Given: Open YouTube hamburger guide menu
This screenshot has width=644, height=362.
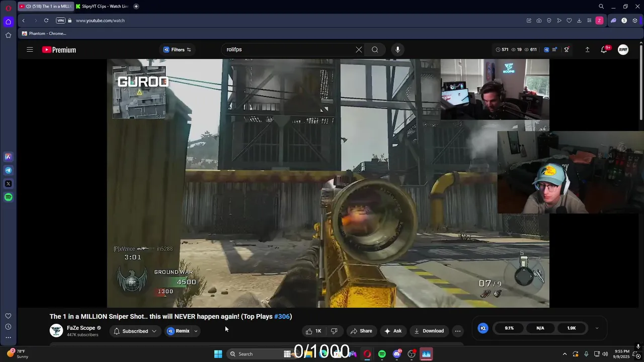Looking at the screenshot, I should click(x=30, y=50).
